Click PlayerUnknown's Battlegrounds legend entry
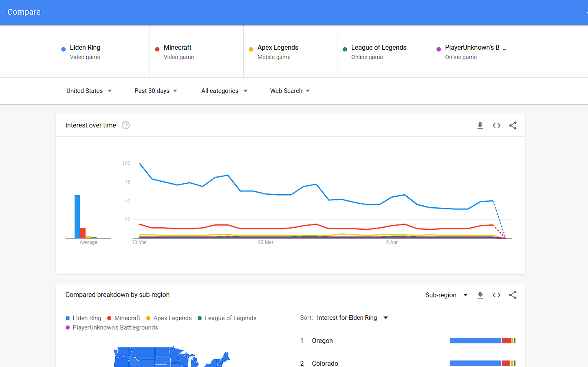588x367 pixels. (112, 327)
